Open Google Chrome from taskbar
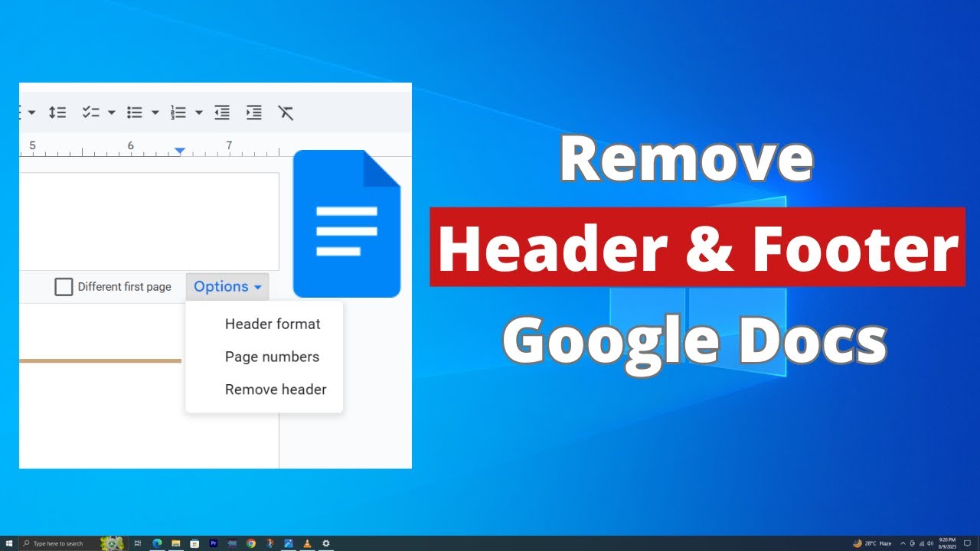 [251, 543]
